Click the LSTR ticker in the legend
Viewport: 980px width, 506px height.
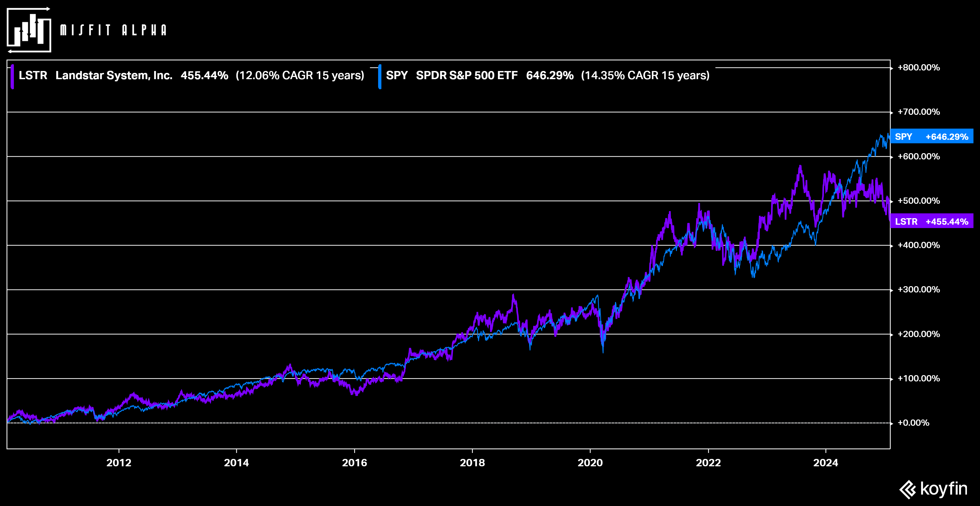33,75
